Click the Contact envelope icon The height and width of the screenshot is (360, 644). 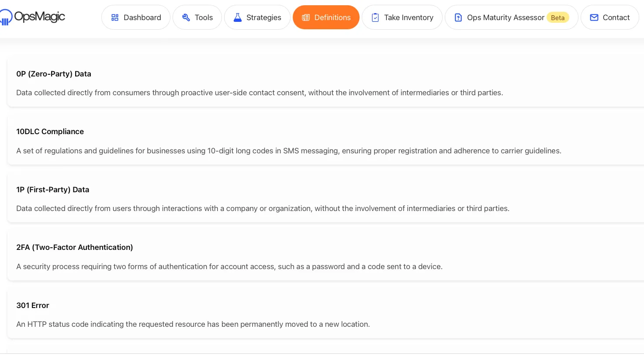tap(594, 17)
